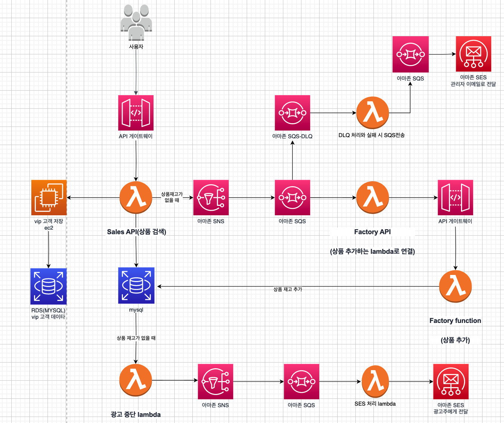This screenshot has height=423, width=504.
Task: Select the 아마존 SQS-DLQ icon
Action: [x=292, y=113]
